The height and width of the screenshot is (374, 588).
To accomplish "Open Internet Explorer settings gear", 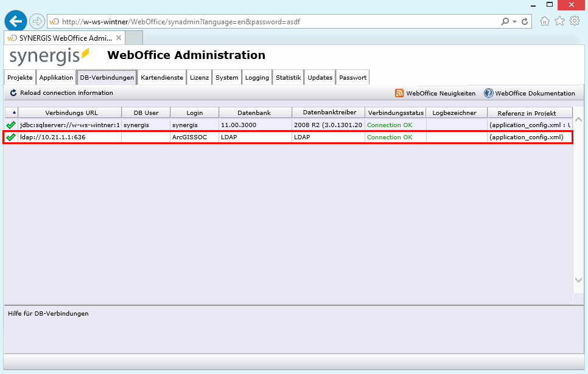I will [574, 20].
